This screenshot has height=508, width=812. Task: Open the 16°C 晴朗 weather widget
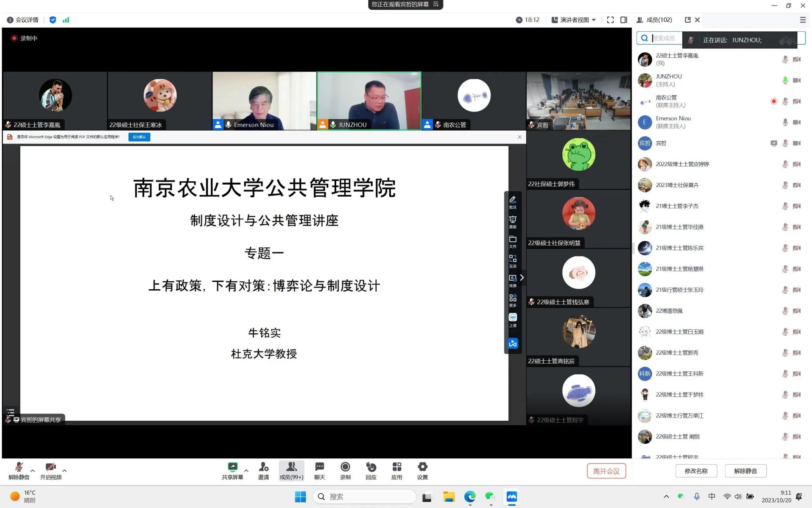click(23, 496)
